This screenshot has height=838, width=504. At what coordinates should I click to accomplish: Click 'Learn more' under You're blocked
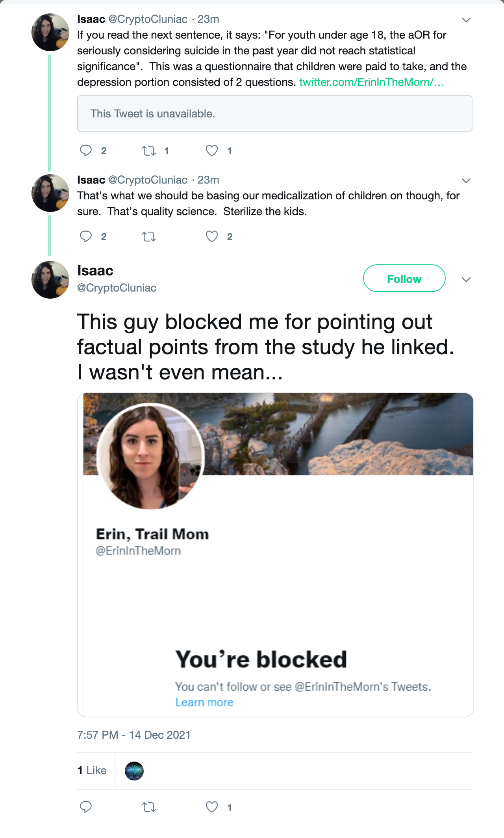[204, 702]
